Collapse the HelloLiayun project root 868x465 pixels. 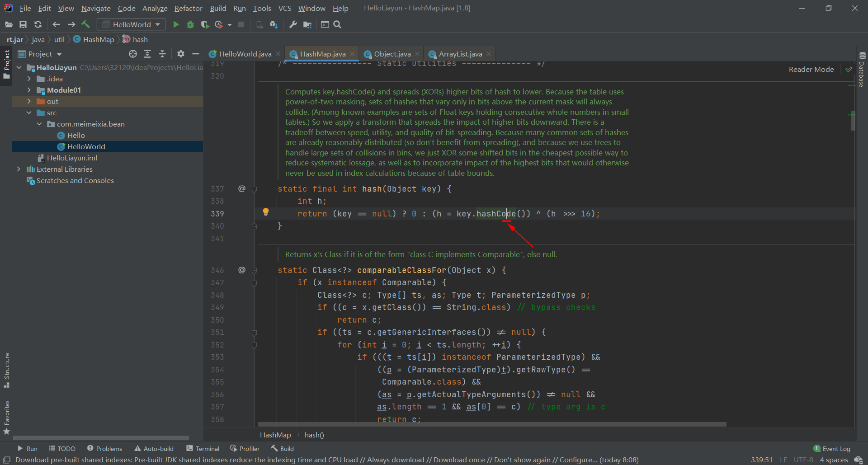click(19, 67)
